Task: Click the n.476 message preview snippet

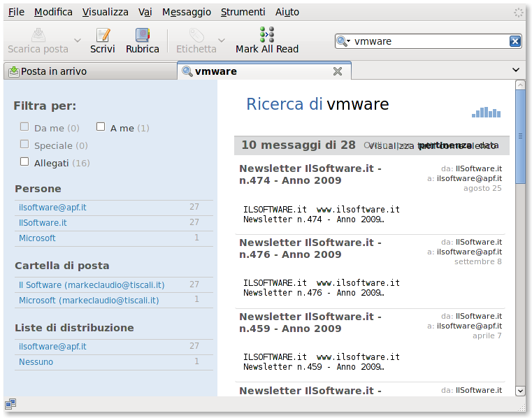Action: coord(322,288)
